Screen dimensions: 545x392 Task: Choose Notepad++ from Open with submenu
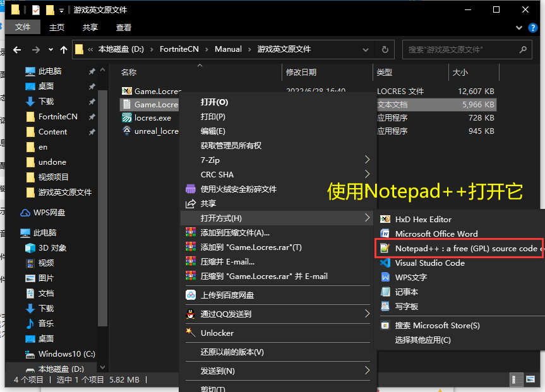(459, 248)
